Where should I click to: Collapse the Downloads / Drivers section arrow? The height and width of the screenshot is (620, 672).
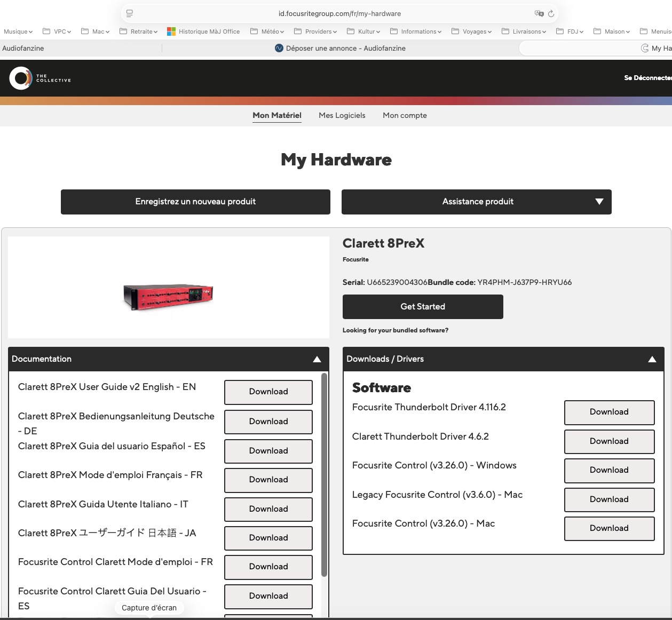pyautogui.click(x=652, y=359)
